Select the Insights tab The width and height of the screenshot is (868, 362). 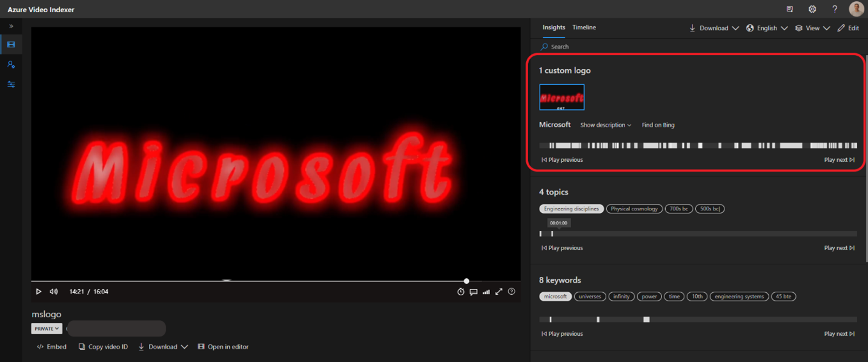click(554, 27)
